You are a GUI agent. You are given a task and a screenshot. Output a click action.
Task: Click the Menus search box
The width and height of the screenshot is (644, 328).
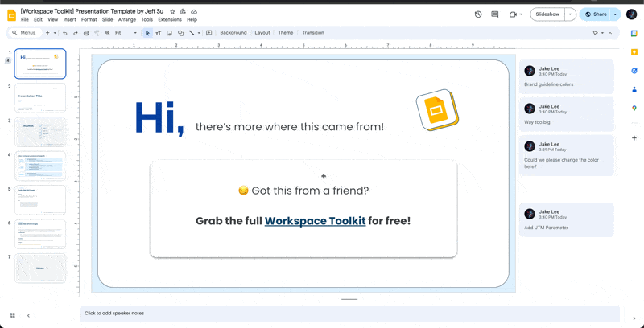click(x=25, y=33)
